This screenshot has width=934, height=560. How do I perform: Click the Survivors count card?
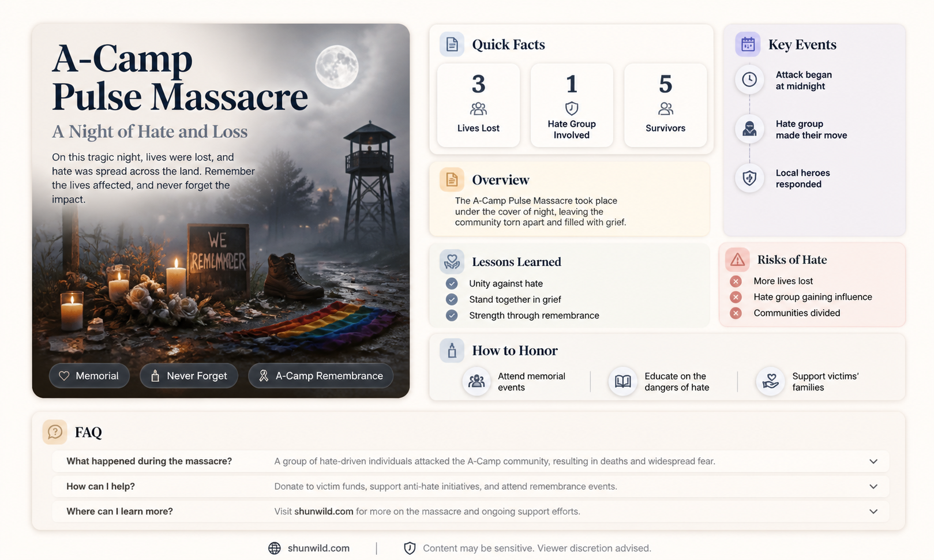[665, 106]
